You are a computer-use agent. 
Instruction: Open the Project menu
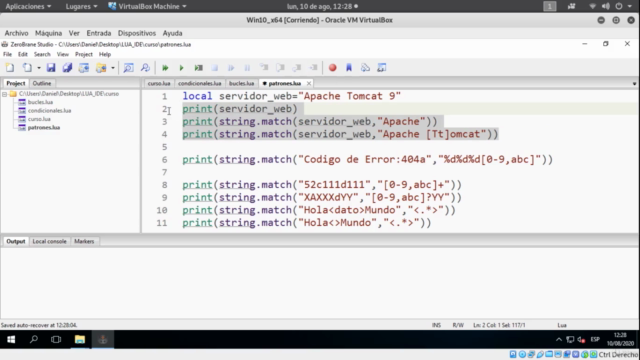click(x=84, y=54)
